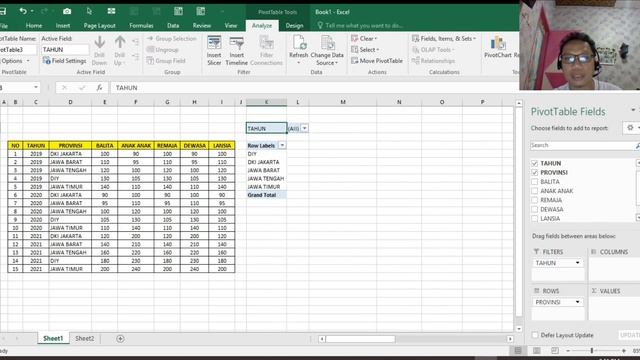Click the zoom in plus icon
640x360 pixels.
pyautogui.click(x=624, y=351)
